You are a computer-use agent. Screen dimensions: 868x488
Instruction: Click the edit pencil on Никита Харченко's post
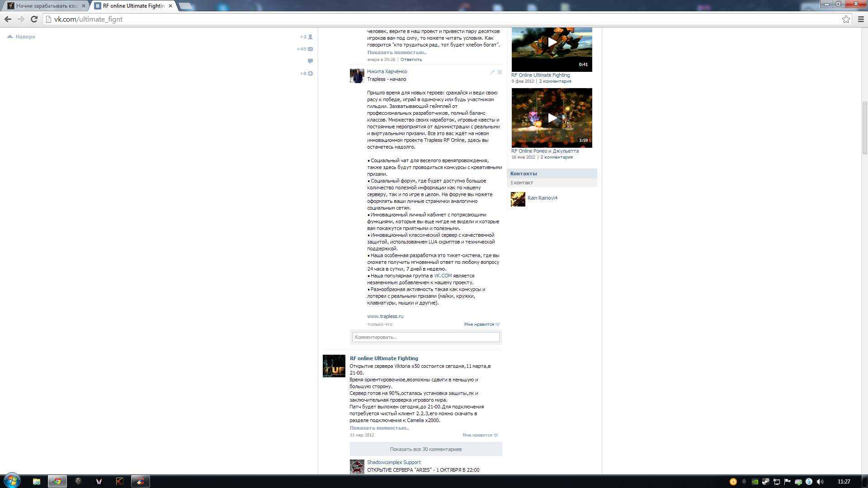(492, 72)
